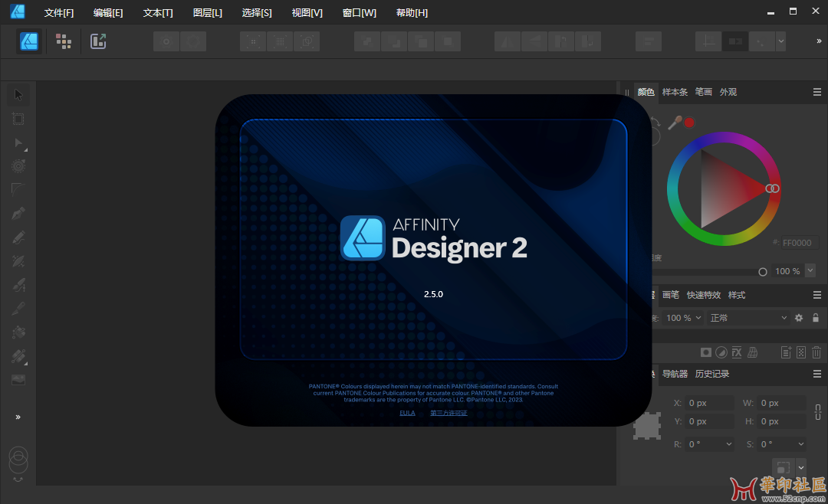Open 窗口[W] menu
The width and height of the screenshot is (828, 504).
(359, 13)
